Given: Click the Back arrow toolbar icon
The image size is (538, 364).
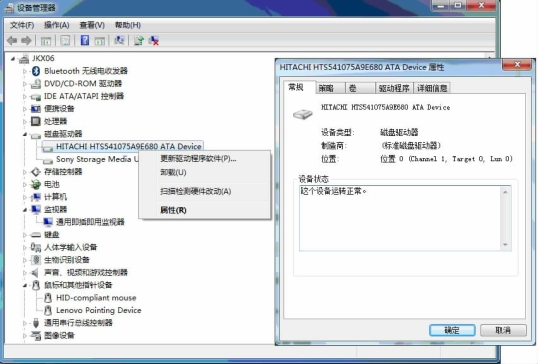Looking at the screenshot, I should 12,41.
